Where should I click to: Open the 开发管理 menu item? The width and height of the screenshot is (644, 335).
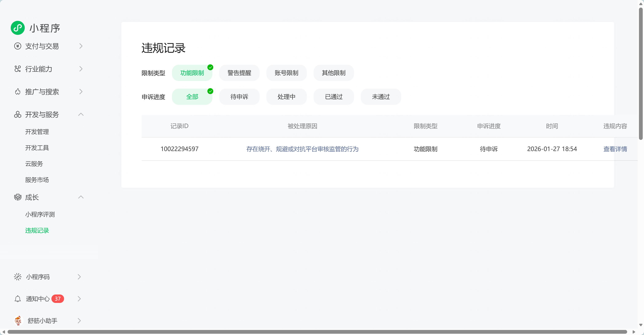click(37, 132)
